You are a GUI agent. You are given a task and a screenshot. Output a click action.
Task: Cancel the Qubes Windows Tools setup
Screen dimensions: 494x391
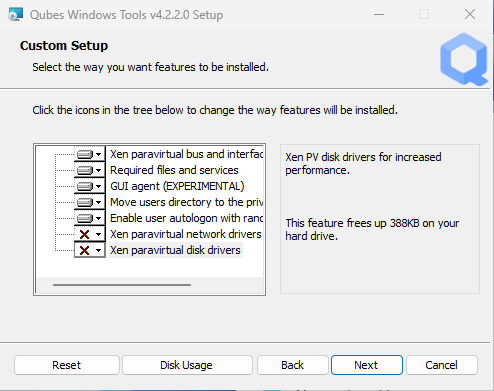pyautogui.click(x=441, y=365)
